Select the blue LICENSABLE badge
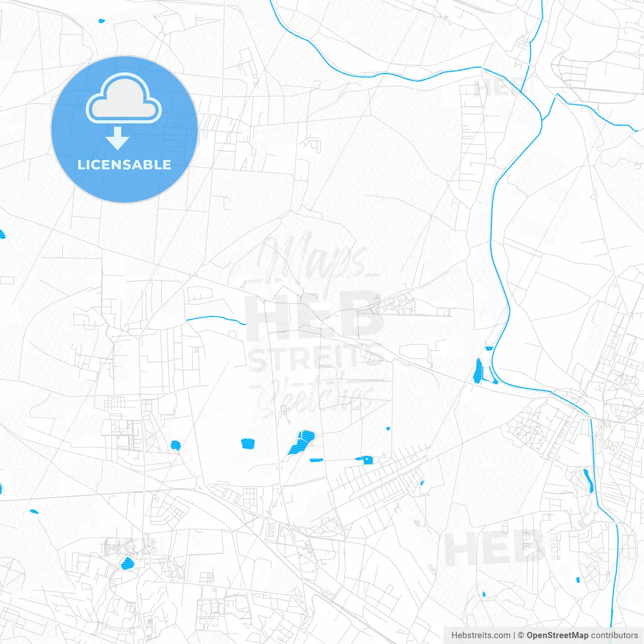644x644 pixels. [x=124, y=164]
